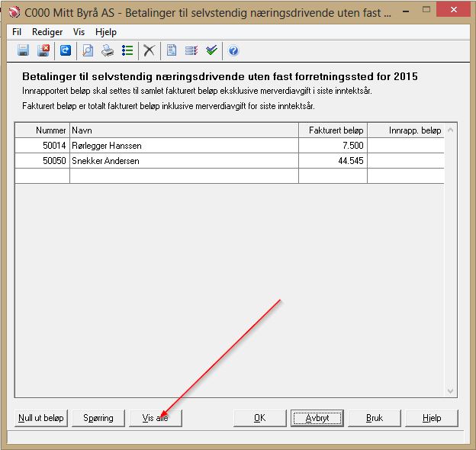Open the Rediger menu
Screen dimensions: 476x450
point(47,32)
